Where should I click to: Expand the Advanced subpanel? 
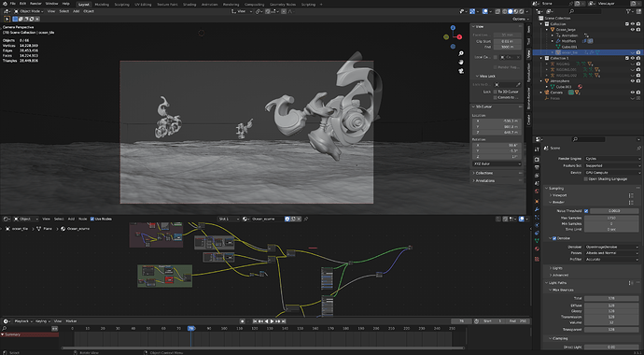559,275
